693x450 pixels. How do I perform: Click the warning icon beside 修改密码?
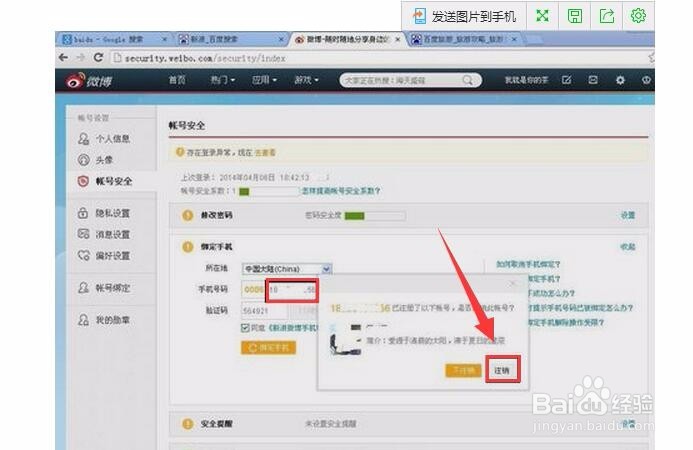pos(187,215)
